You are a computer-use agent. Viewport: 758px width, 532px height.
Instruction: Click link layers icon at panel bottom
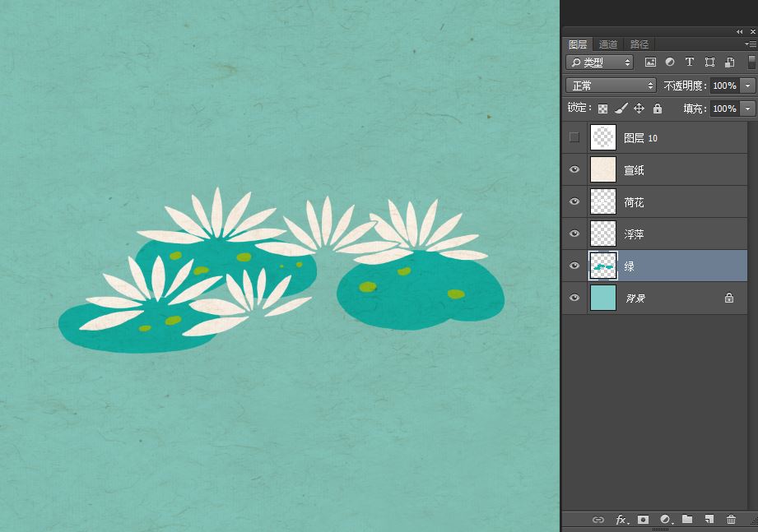coord(598,520)
